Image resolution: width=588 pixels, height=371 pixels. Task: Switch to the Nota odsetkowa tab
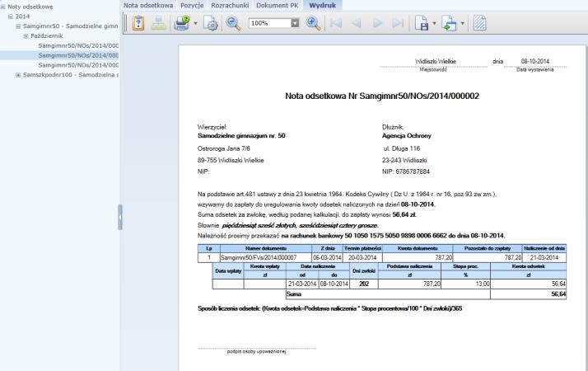point(148,5)
